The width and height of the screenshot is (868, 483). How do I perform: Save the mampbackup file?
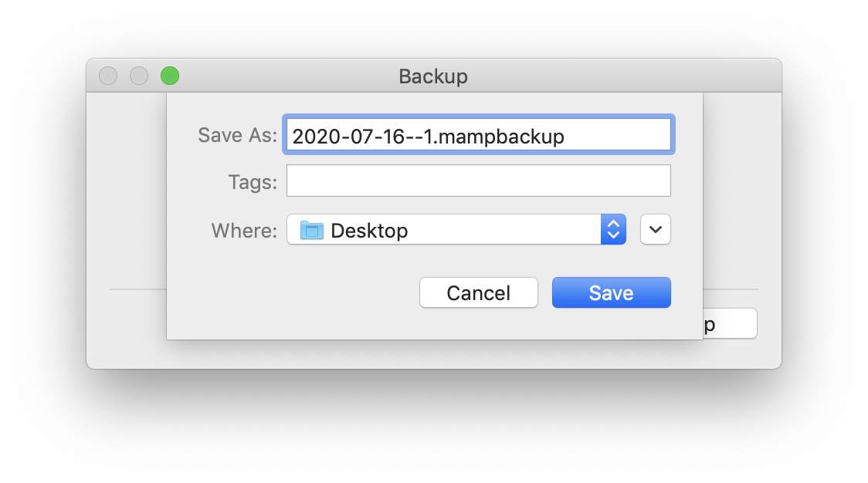coord(611,292)
